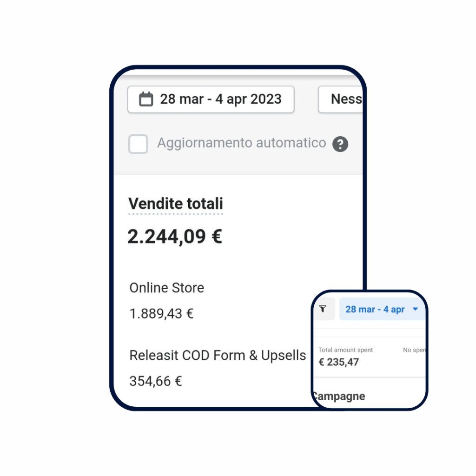Click the blue caret arrow beside the date
The height and width of the screenshot is (476, 476).
click(x=415, y=309)
